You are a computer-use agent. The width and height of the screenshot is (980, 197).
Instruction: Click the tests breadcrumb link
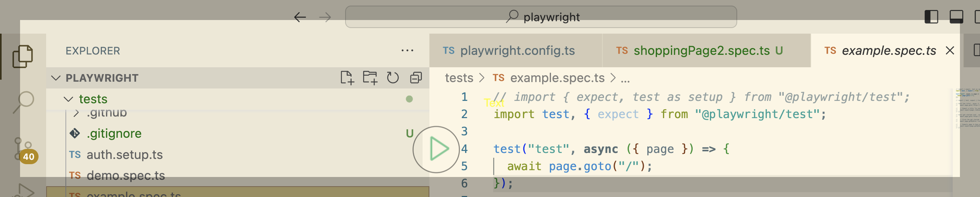click(459, 78)
